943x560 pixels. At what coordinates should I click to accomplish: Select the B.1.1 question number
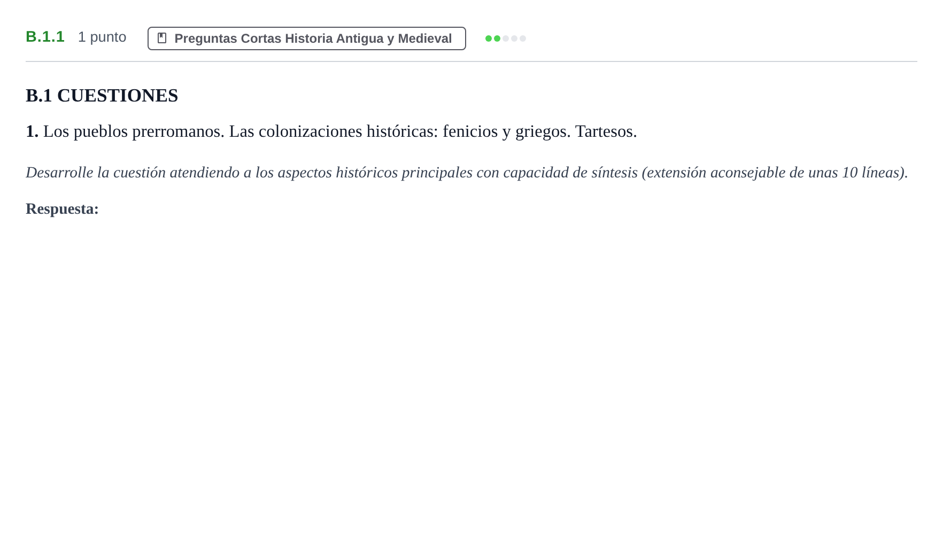[x=45, y=37]
